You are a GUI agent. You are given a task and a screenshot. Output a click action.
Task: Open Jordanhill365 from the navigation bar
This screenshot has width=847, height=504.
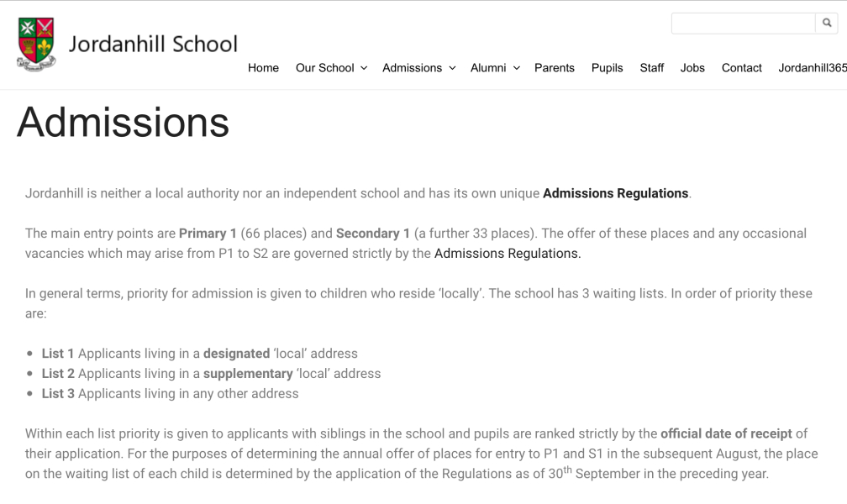tap(812, 68)
